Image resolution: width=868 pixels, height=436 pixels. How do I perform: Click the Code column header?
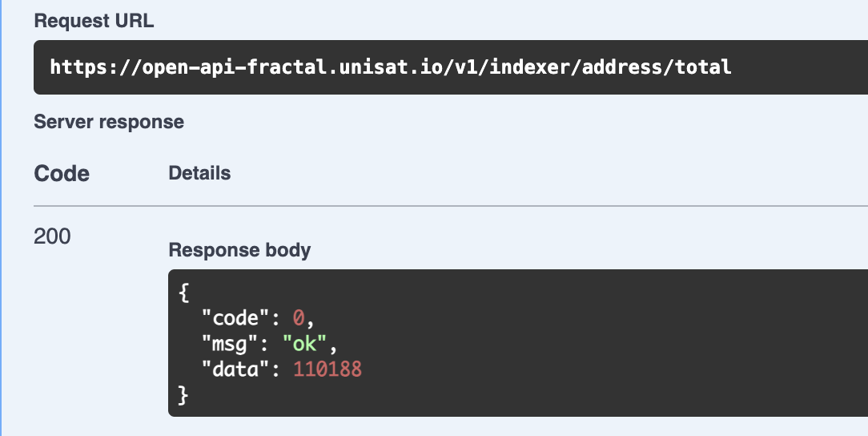(62, 174)
